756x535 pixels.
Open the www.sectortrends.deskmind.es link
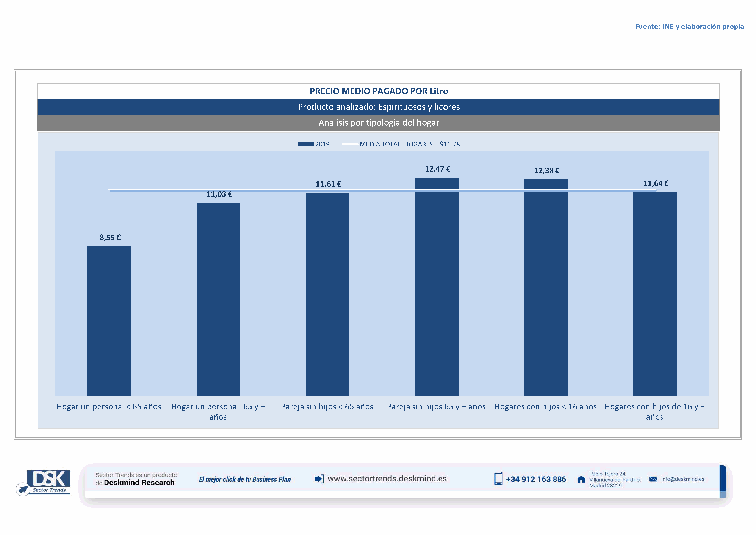pos(387,479)
